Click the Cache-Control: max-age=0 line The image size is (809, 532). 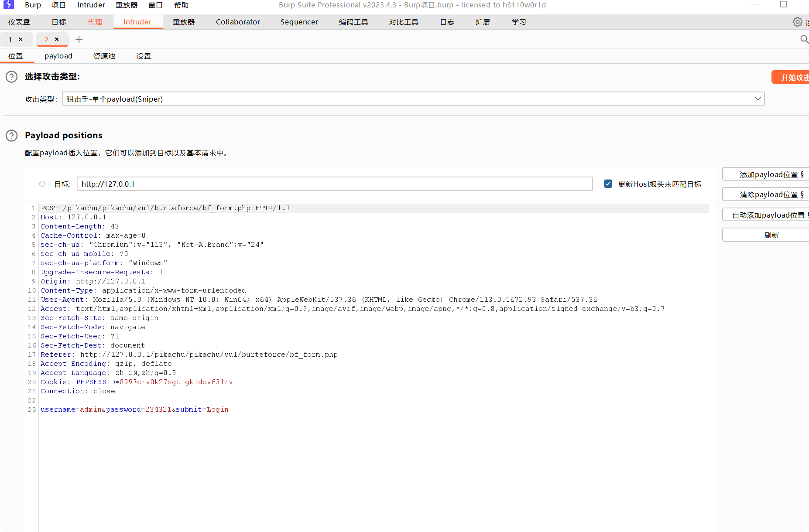(x=93, y=235)
